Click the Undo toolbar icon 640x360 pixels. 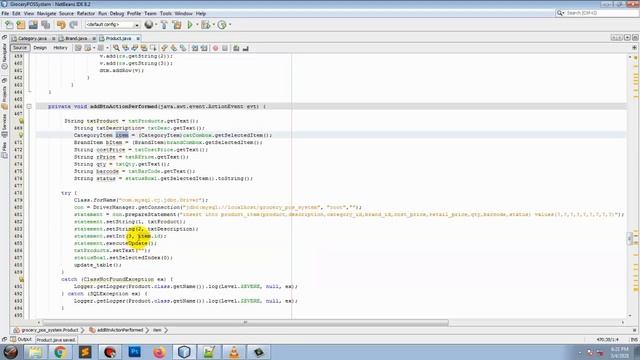tap(61, 25)
